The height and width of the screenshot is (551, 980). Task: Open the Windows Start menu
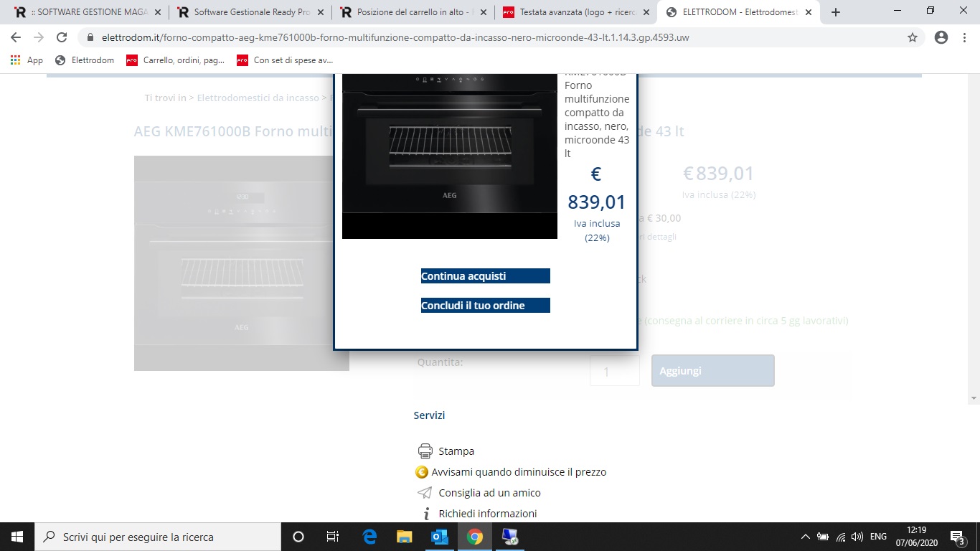click(17, 537)
